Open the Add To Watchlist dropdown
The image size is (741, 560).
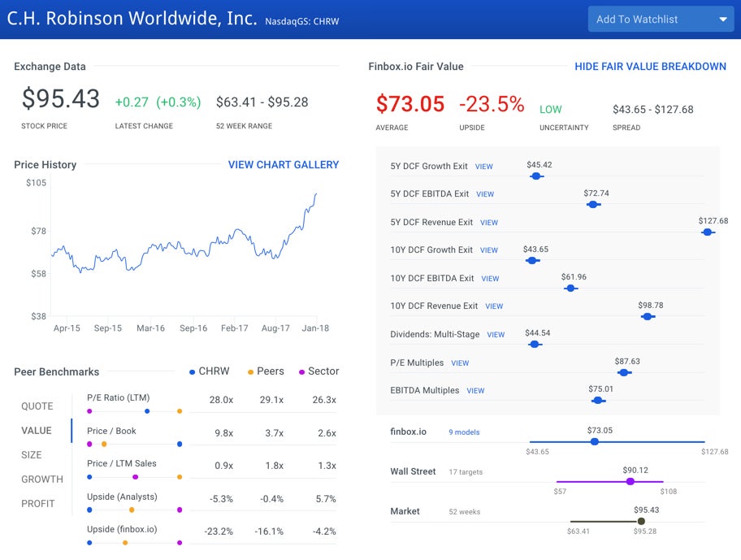click(661, 20)
